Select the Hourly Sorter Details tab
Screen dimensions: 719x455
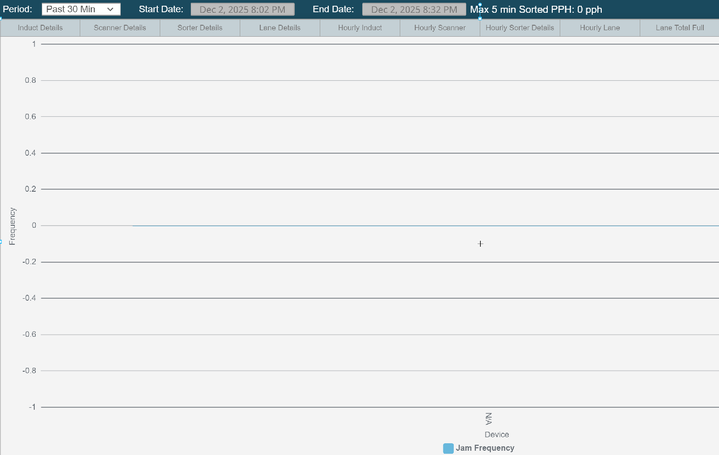519,28
